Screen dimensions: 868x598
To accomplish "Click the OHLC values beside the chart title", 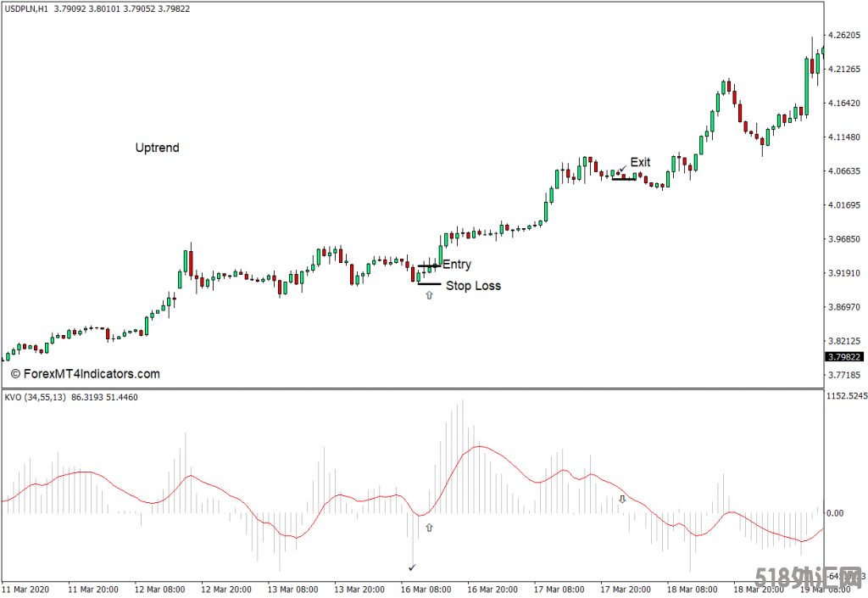I will 122,8.
